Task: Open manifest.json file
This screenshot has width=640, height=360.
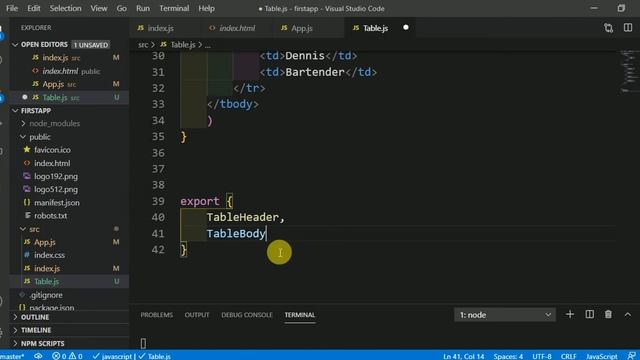Action: click(x=56, y=202)
